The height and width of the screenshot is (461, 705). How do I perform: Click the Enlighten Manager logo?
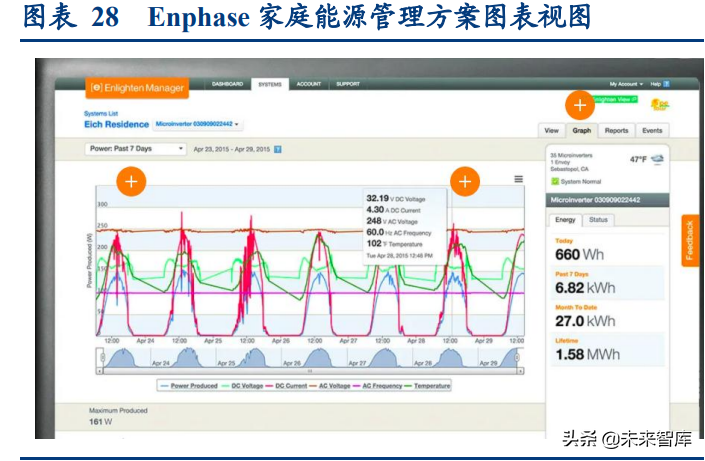coord(136,88)
